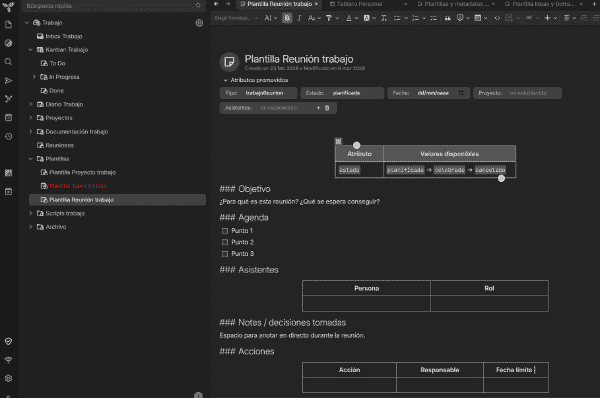Insert a block quote
Screen dimensions: 600x398
pos(447,18)
